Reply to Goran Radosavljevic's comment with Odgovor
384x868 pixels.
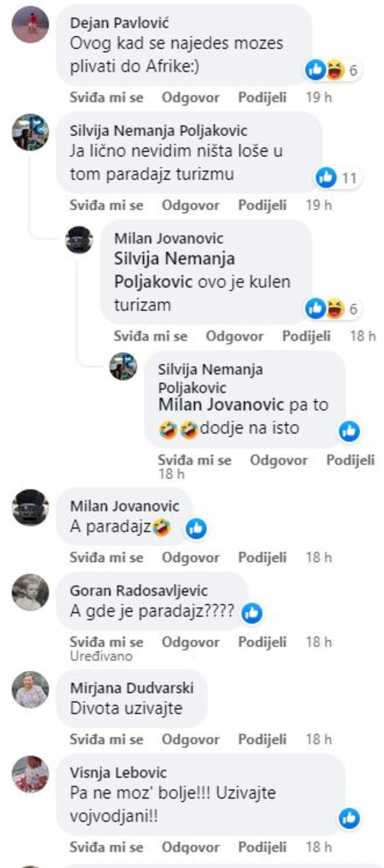tap(190, 642)
